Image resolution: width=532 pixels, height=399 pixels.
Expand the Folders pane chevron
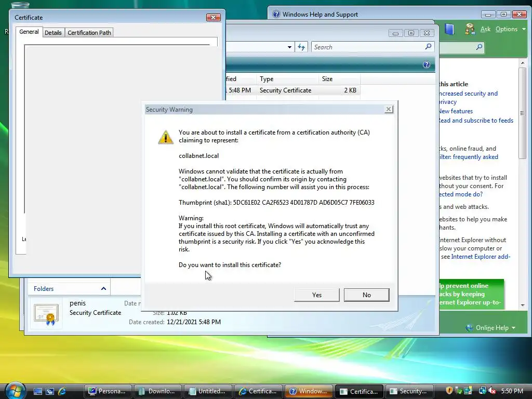(x=103, y=289)
